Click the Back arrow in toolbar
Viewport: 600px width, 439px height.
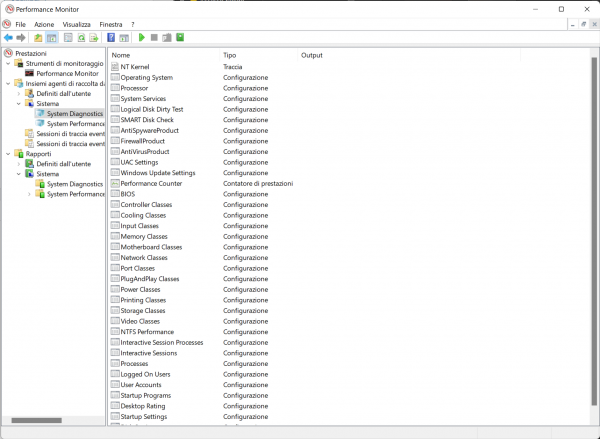(8, 38)
